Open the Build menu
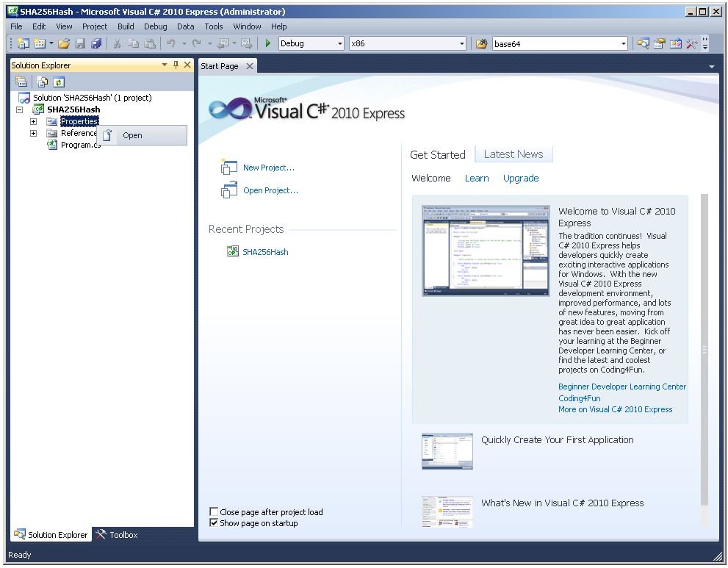 [x=126, y=26]
